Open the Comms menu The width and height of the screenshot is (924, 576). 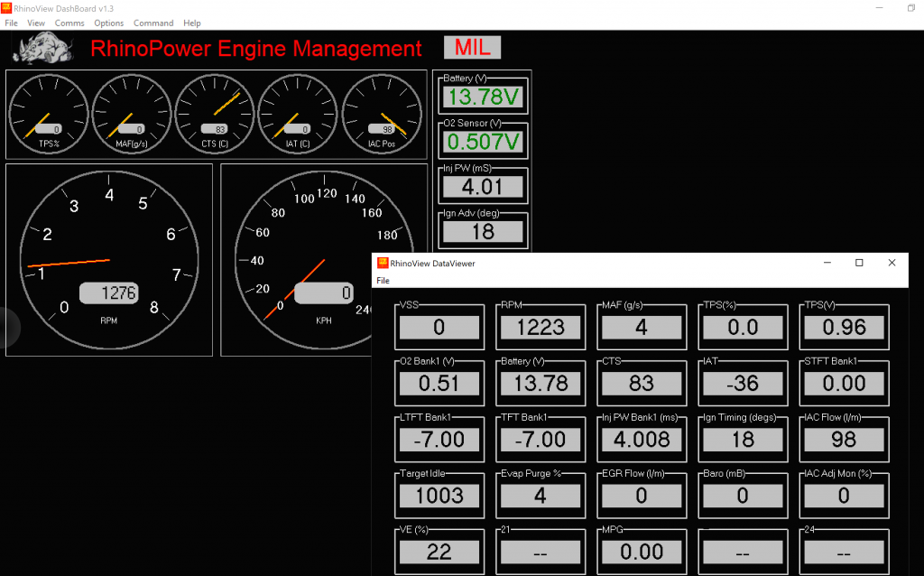(69, 23)
